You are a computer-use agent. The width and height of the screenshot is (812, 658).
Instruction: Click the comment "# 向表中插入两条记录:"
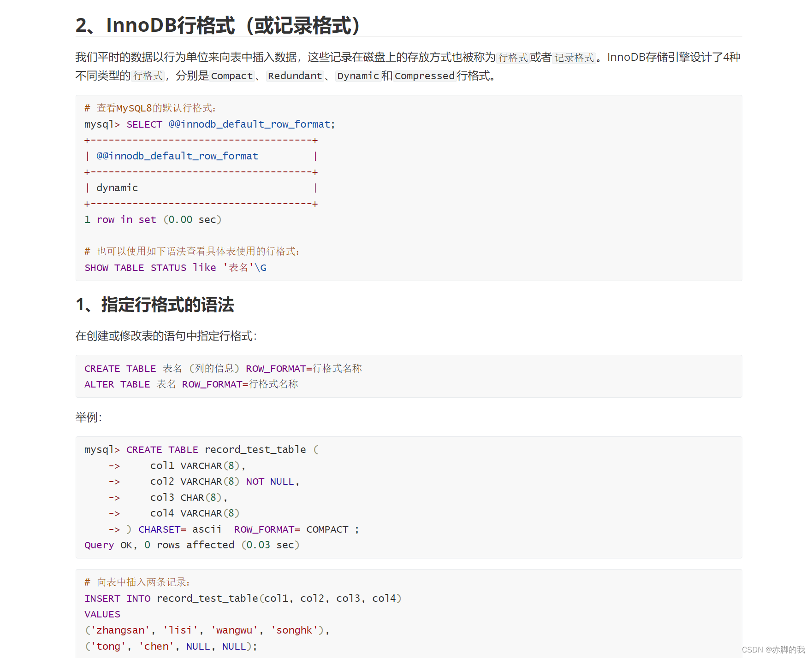(137, 582)
